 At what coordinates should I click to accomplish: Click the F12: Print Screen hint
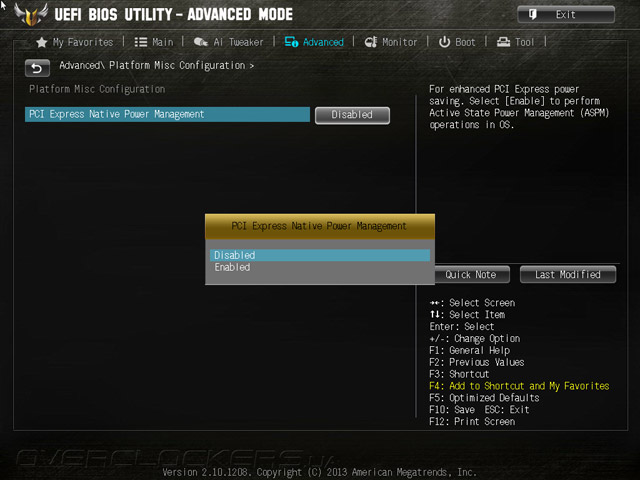[x=472, y=421]
